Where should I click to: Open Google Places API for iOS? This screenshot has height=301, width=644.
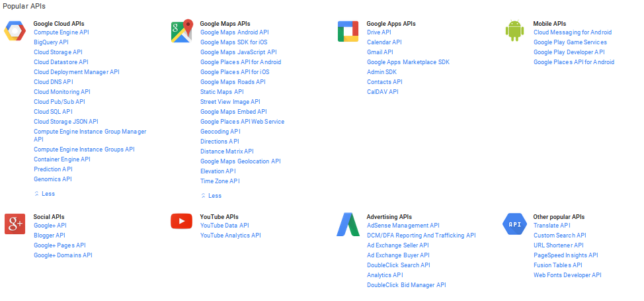[x=235, y=72]
